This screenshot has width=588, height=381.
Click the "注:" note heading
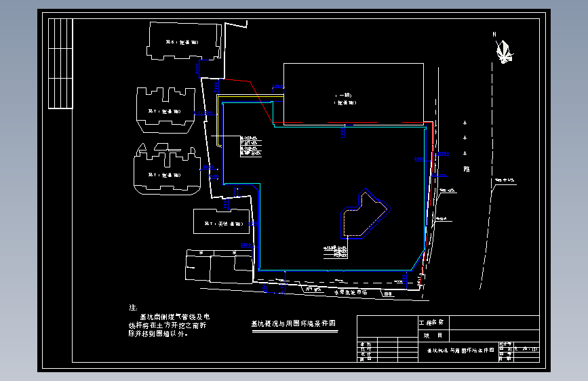[x=133, y=308]
